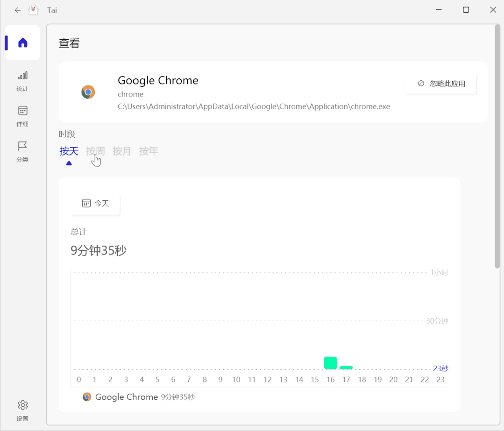504x431 pixels.
Task: Open the 分类 categories page
Action: pos(22,151)
